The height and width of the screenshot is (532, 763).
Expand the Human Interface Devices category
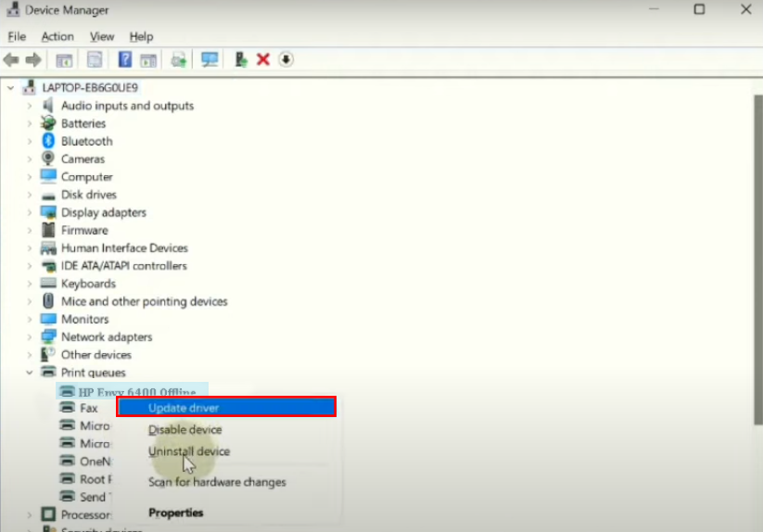point(29,248)
